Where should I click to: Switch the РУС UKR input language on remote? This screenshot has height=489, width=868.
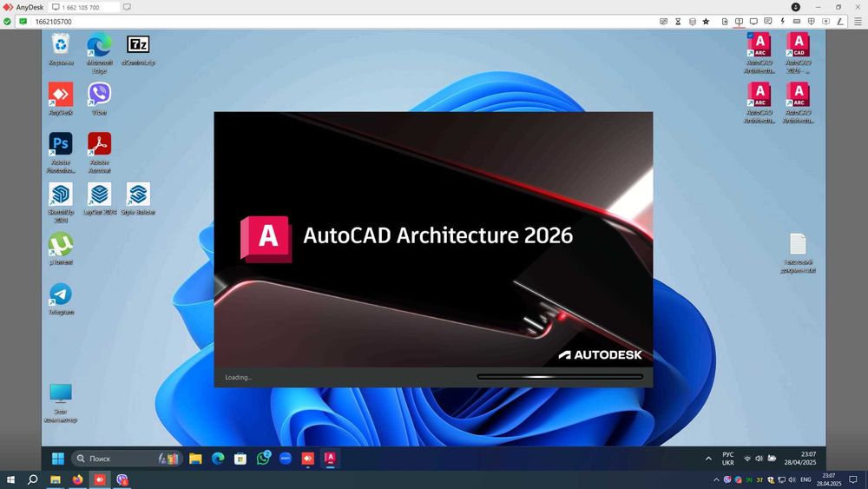tap(728, 459)
